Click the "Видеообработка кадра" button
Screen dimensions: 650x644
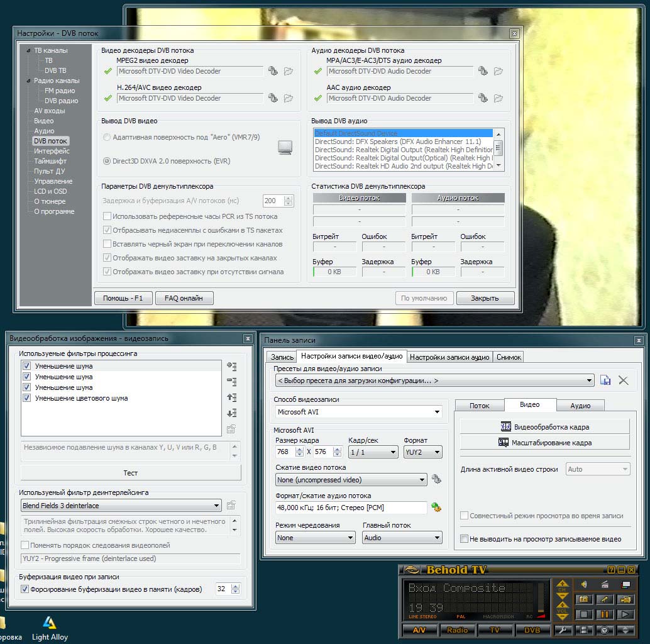coord(544,427)
